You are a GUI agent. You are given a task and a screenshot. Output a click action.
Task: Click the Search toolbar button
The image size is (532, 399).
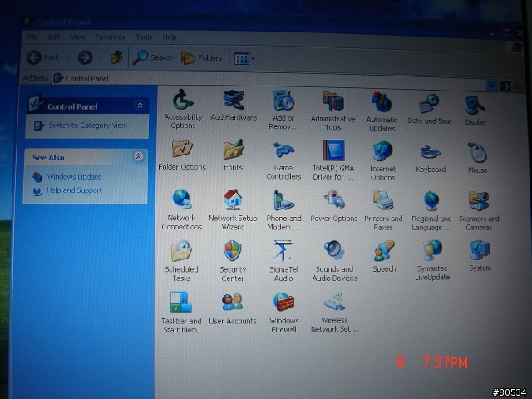pos(153,57)
